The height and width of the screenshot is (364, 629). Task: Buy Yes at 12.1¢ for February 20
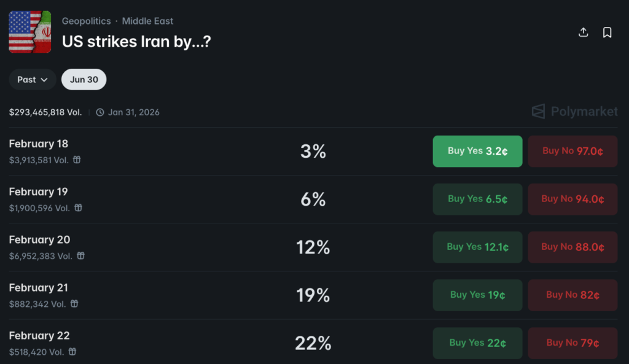(477, 247)
